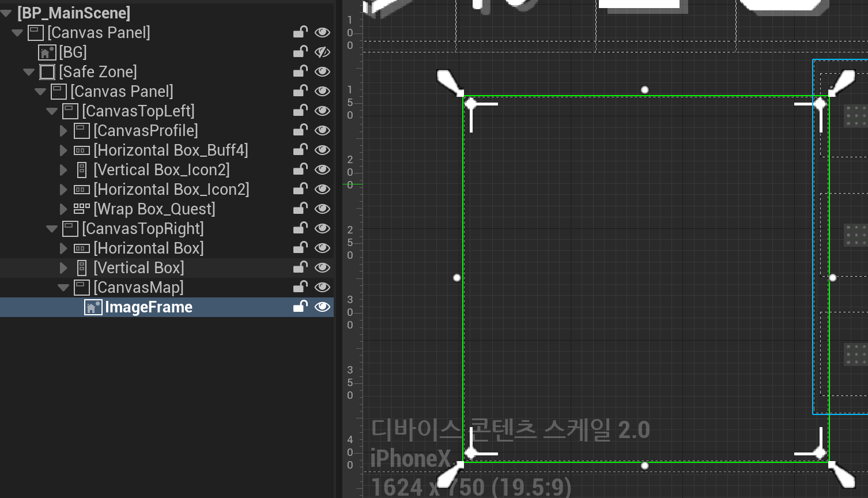
Task: Select the [BG] widget label
Action: tap(73, 52)
